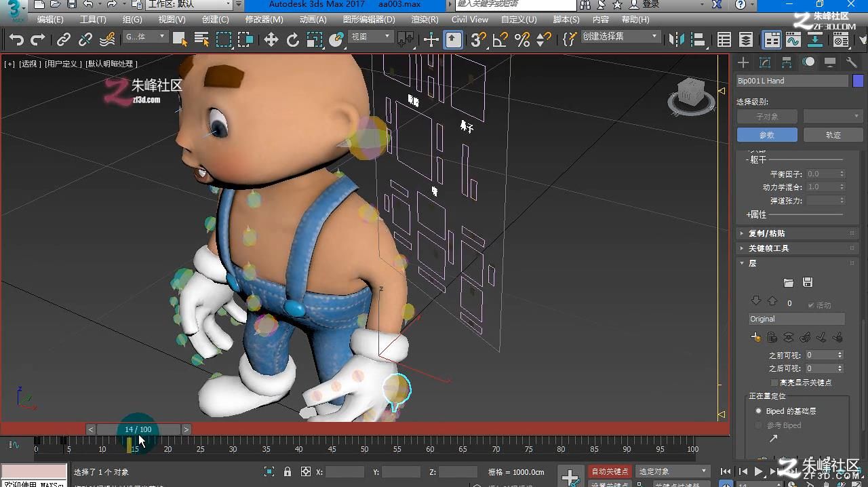Save layer file with the disk icon
Image resolution: width=868 pixels, height=487 pixels.
807,282
